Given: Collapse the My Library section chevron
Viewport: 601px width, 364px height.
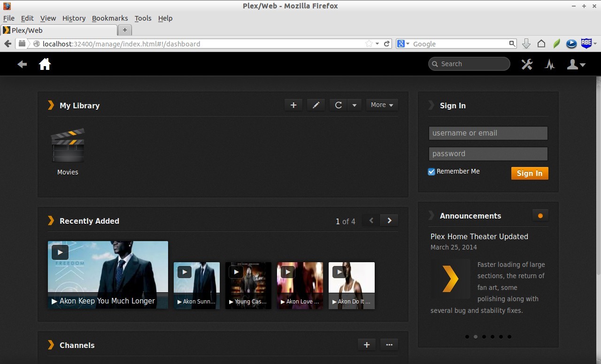Looking at the screenshot, I should (x=51, y=105).
